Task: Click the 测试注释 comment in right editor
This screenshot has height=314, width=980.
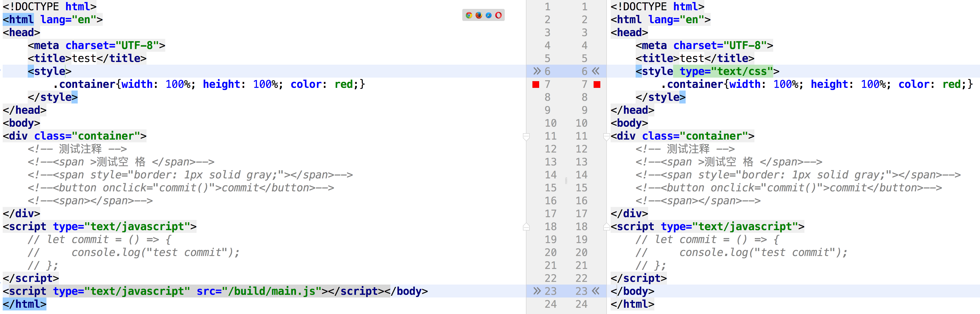Action: (685, 149)
